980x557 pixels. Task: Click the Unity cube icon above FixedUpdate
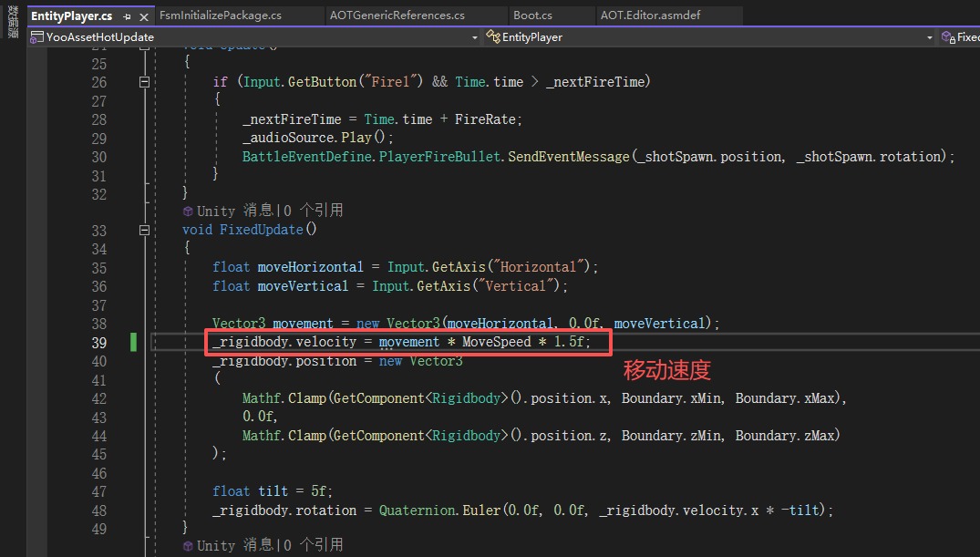point(188,211)
